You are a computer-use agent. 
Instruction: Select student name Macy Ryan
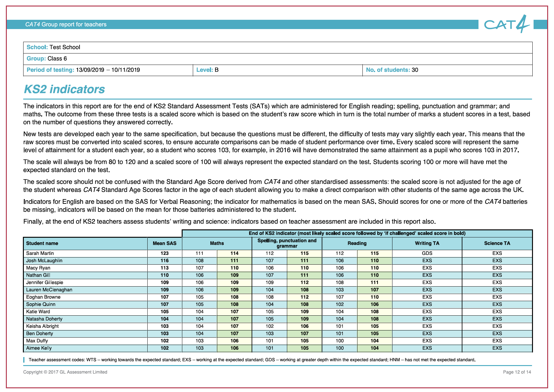(38, 268)
